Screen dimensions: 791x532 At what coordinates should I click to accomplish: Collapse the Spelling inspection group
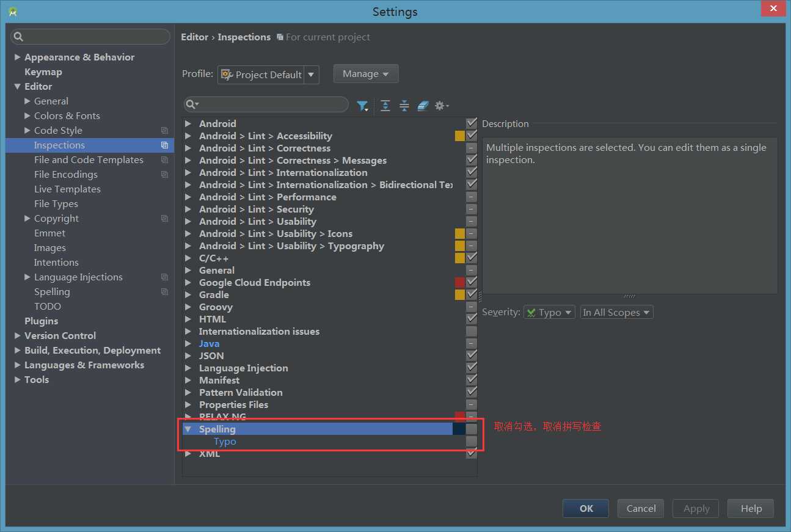click(188, 429)
